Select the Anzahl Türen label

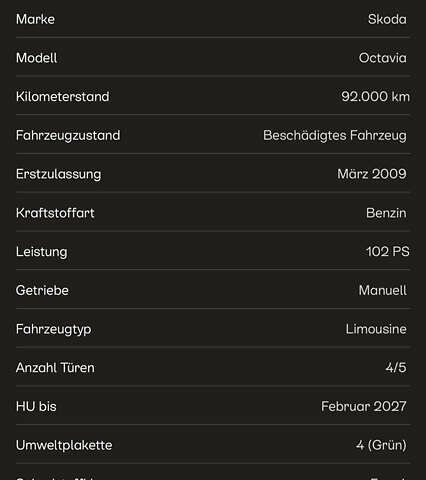[55, 368]
